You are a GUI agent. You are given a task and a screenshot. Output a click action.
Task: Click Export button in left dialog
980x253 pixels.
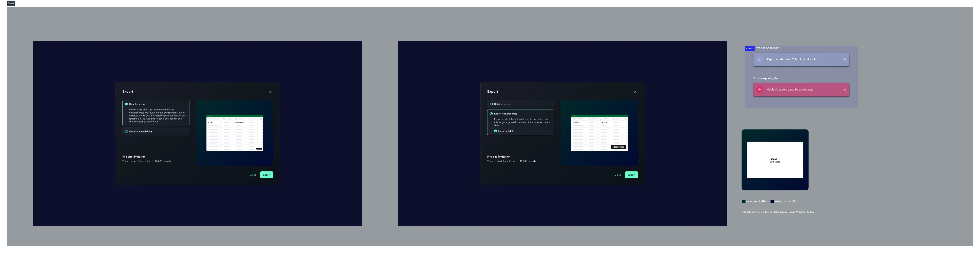click(x=267, y=175)
